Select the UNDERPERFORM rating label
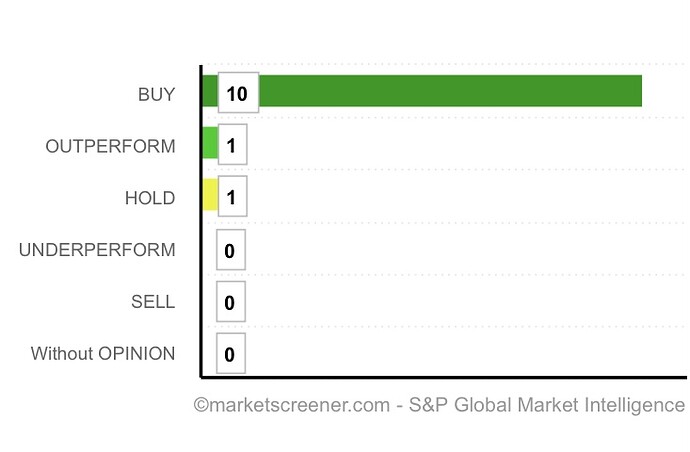 point(97,250)
